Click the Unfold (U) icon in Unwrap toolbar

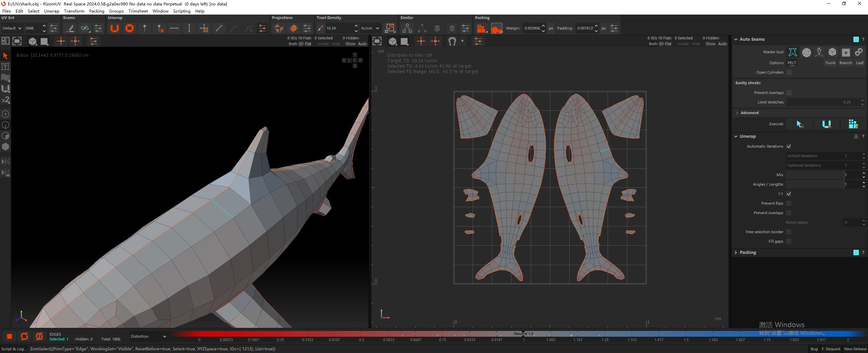click(115, 28)
